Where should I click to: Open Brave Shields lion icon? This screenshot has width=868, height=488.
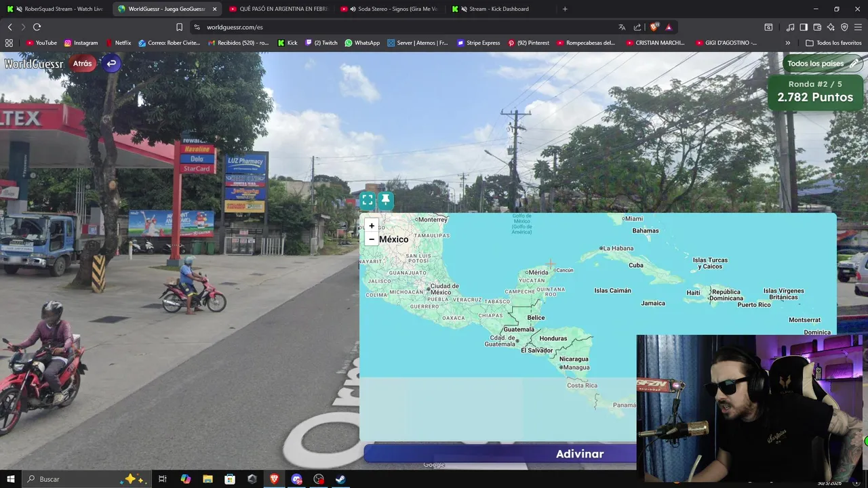pos(654,27)
